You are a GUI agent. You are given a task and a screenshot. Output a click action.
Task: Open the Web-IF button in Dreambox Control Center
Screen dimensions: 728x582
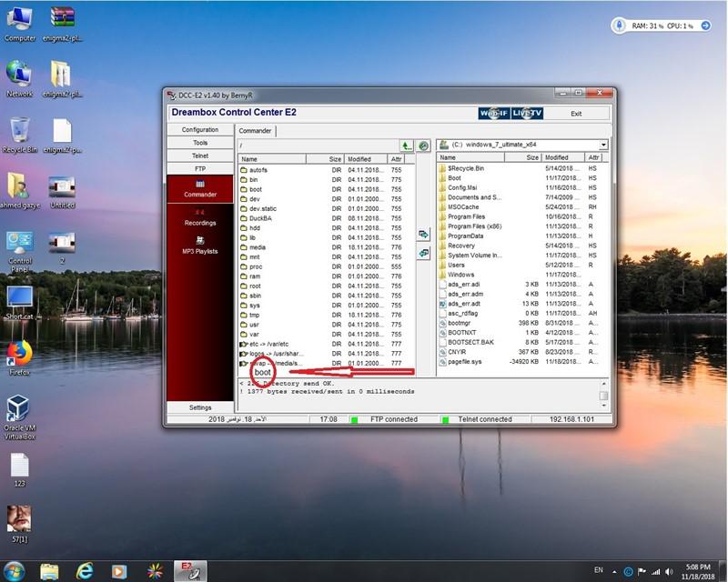[x=494, y=114]
